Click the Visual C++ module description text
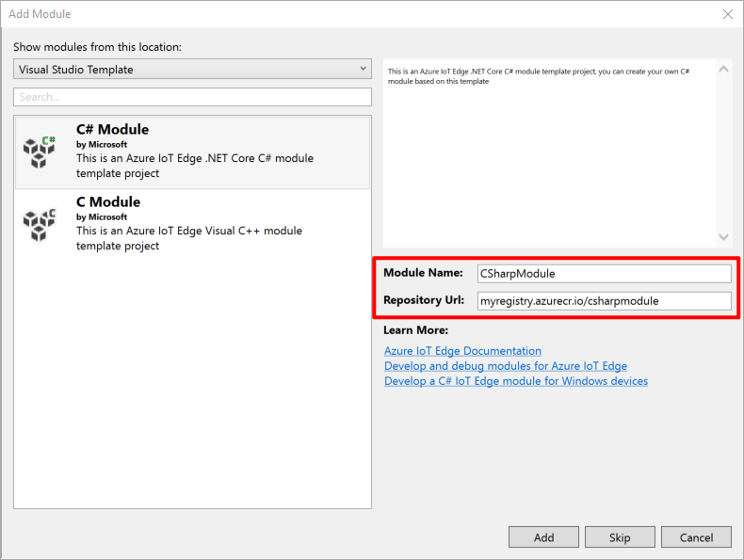Viewport: 744px width, 560px height. [x=189, y=238]
